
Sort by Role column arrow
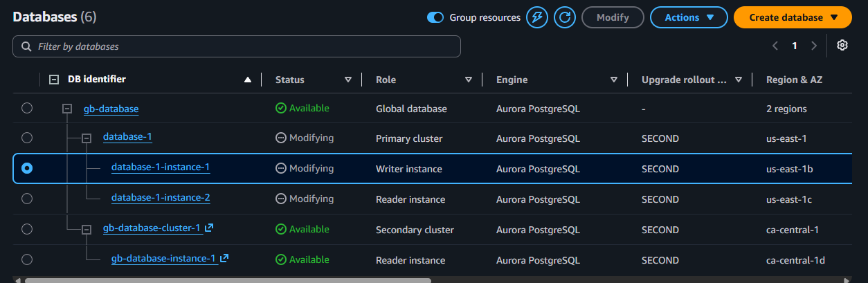(x=469, y=80)
